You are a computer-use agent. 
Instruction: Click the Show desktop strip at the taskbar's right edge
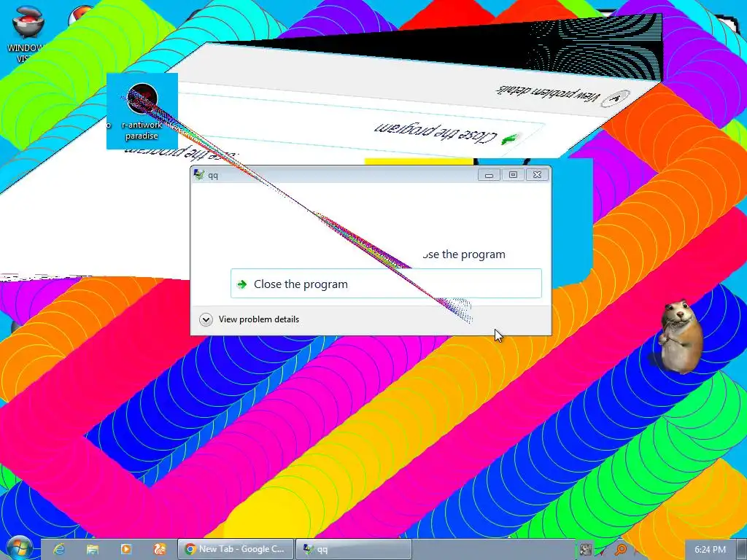click(742, 550)
